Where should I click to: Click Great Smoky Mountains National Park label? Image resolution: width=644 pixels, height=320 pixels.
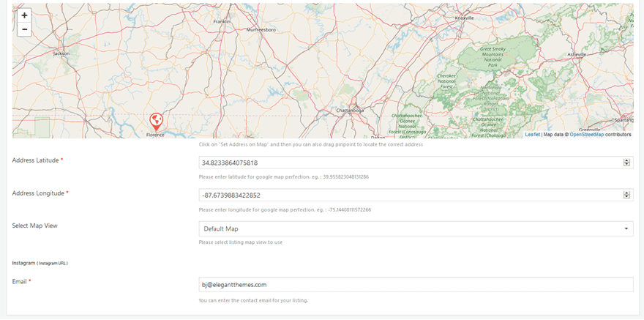point(492,56)
